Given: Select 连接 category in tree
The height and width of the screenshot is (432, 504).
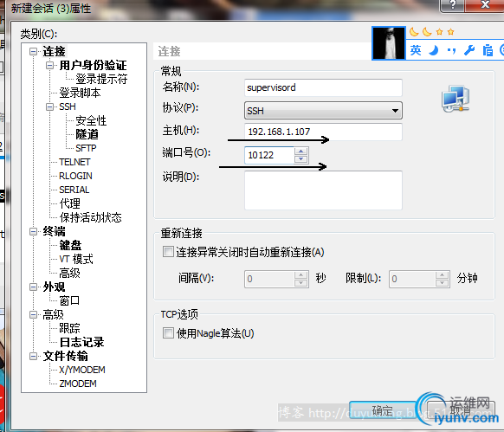Looking at the screenshot, I should tap(54, 51).
